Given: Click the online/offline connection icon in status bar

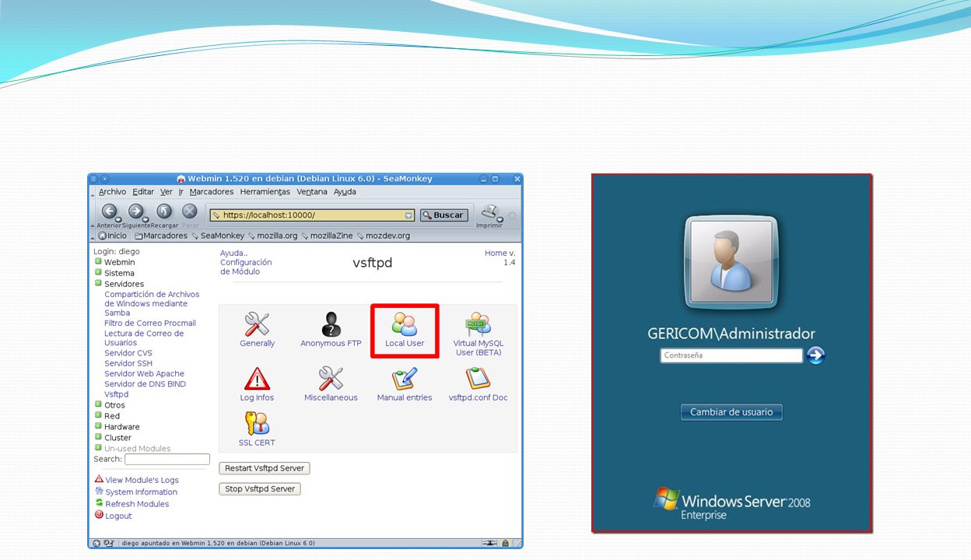Looking at the screenshot, I should click(x=490, y=543).
